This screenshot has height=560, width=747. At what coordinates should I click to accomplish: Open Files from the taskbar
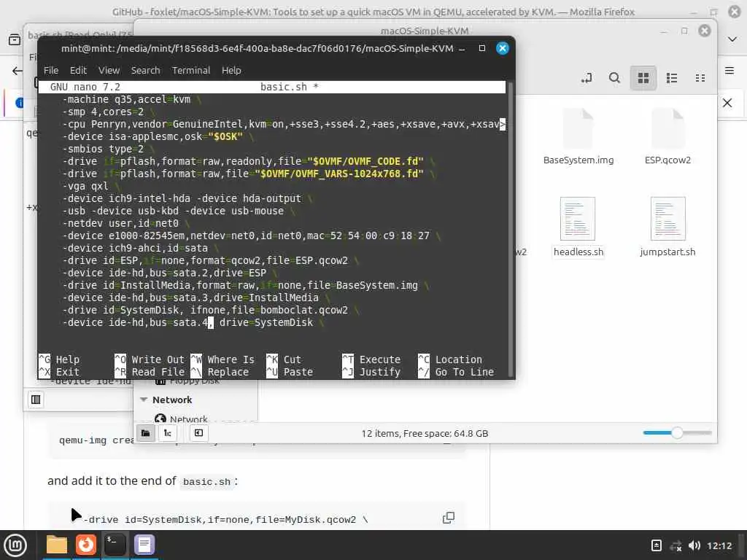(57, 545)
